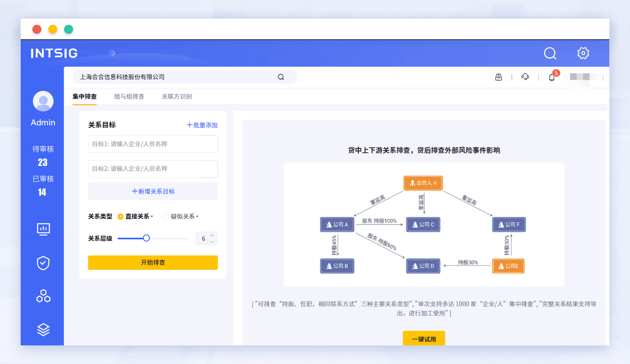This screenshot has width=630, height=364.
Task: Increase relationship level with up arrow
Action: (212, 235)
